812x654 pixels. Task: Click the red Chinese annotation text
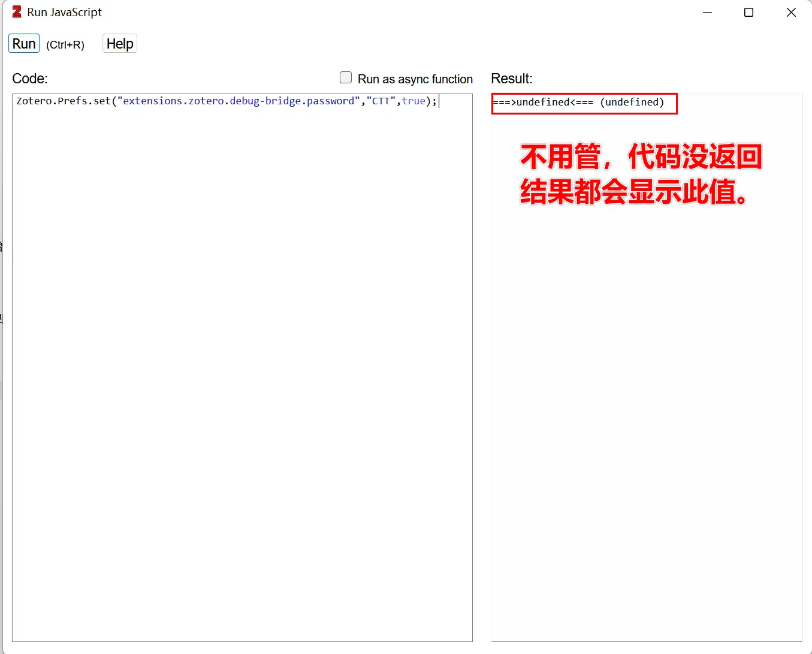tap(641, 174)
